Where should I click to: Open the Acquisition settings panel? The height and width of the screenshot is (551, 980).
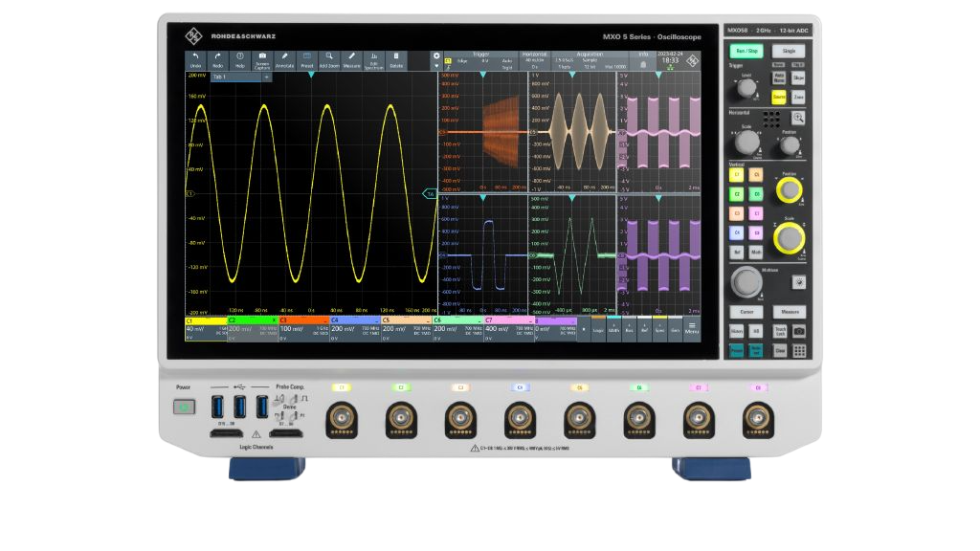590,60
